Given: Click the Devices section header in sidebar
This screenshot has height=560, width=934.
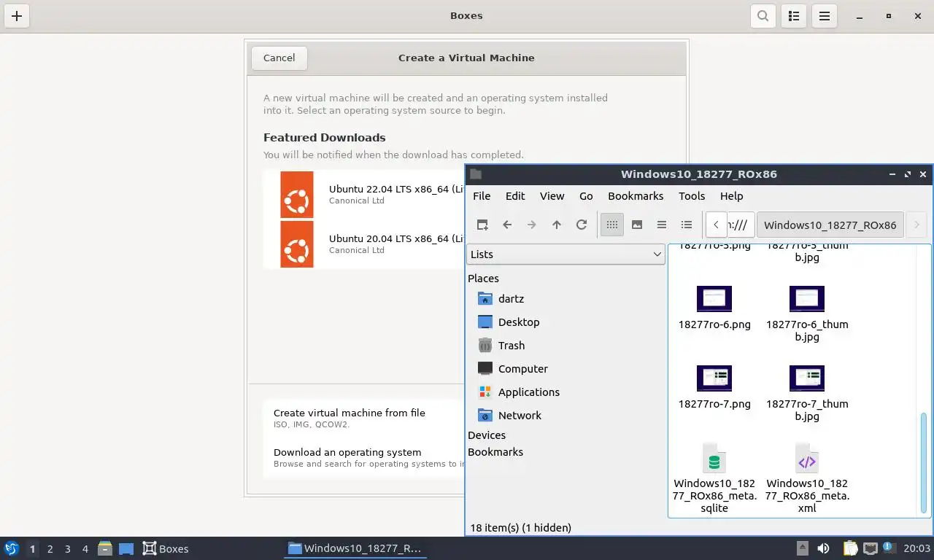Looking at the screenshot, I should click(487, 435).
